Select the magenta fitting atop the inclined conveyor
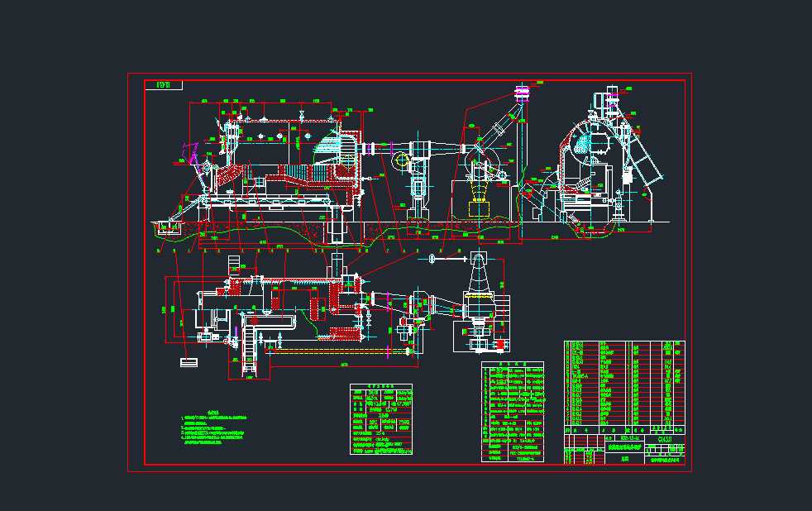This screenshot has width=812, height=511. (x=521, y=92)
